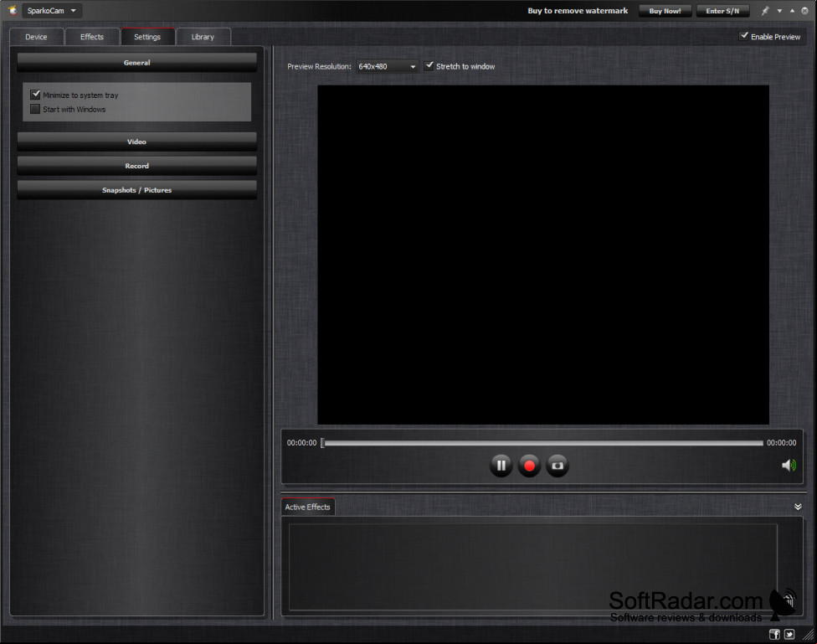
Task: Take a snapshot with the camera icon
Action: [x=557, y=465]
